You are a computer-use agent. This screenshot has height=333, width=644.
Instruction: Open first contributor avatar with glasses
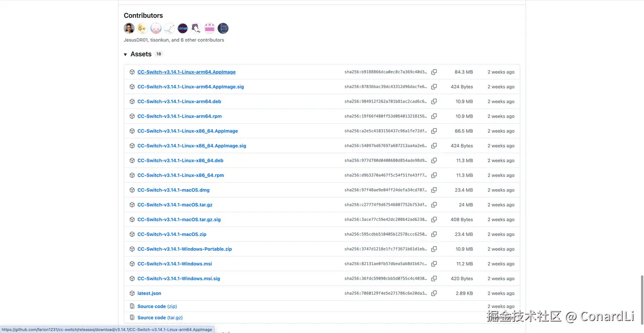click(129, 28)
